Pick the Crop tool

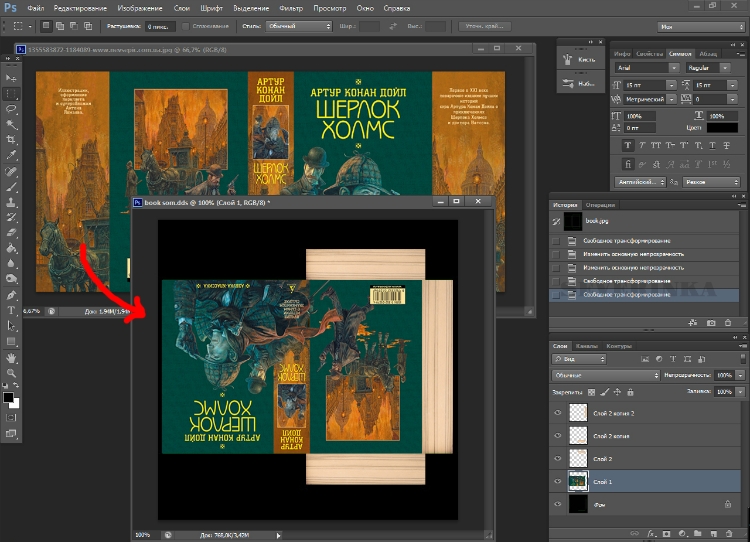pos(12,140)
